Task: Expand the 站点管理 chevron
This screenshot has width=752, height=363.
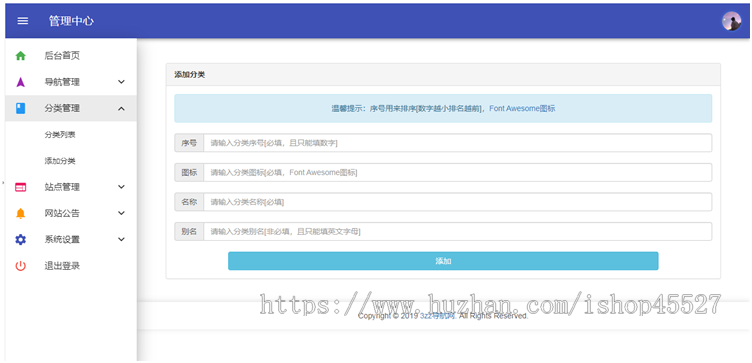Action: tap(121, 187)
